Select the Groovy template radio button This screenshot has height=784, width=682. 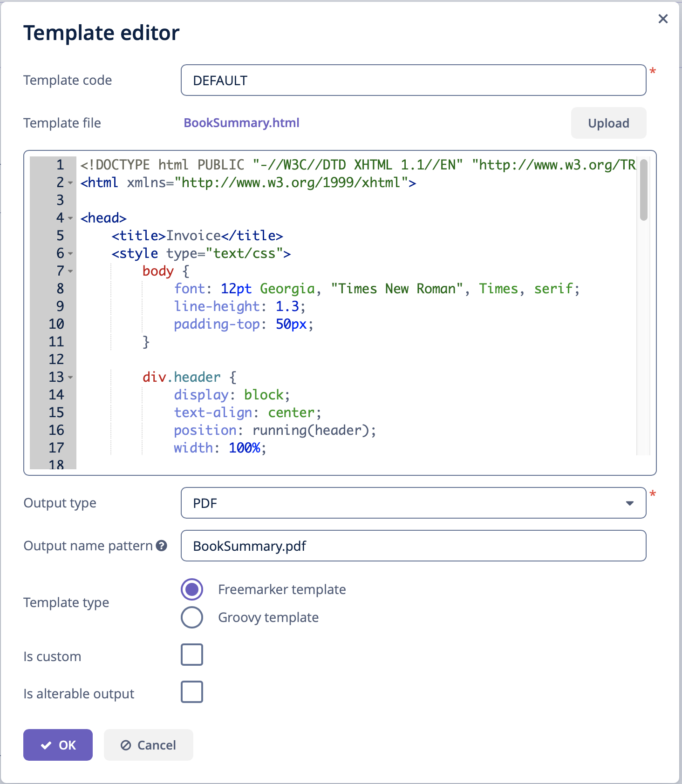click(x=192, y=617)
